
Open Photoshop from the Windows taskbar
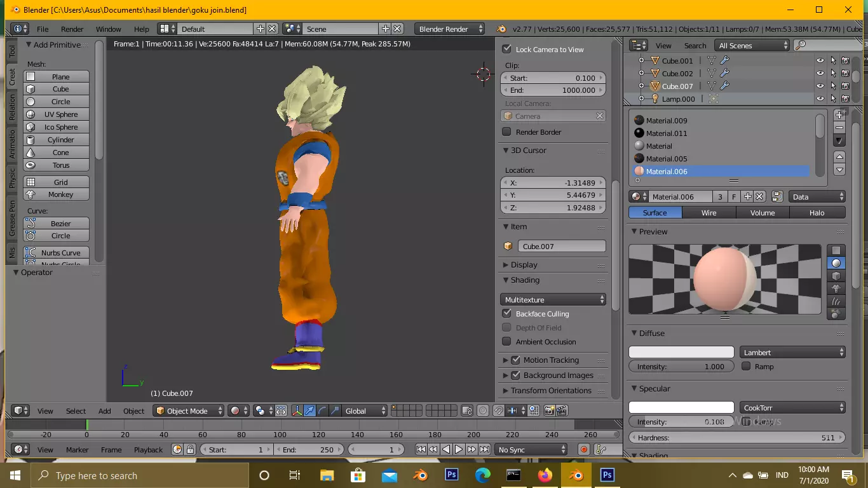point(451,475)
